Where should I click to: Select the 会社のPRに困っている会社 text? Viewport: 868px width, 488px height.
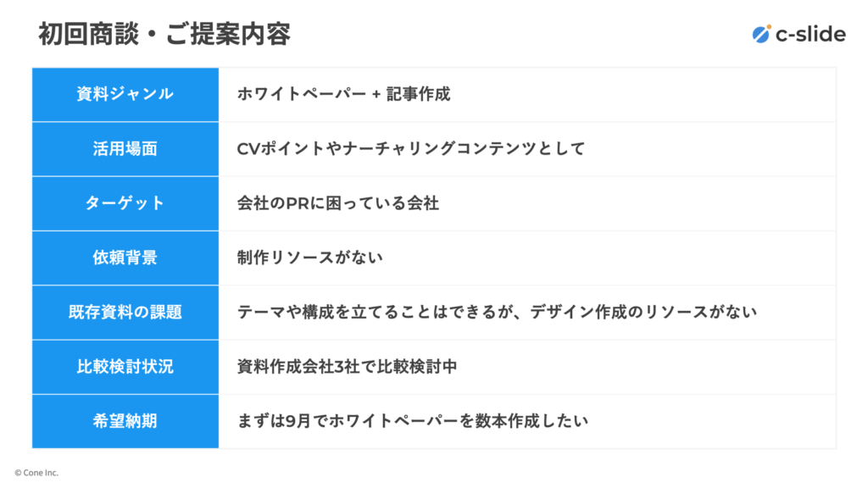coord(337,203)
